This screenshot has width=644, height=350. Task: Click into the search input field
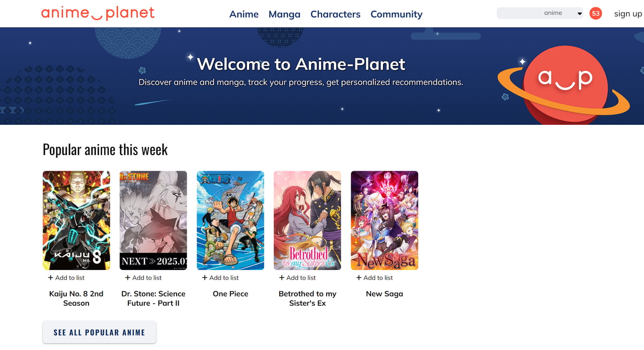coord(517,13)
